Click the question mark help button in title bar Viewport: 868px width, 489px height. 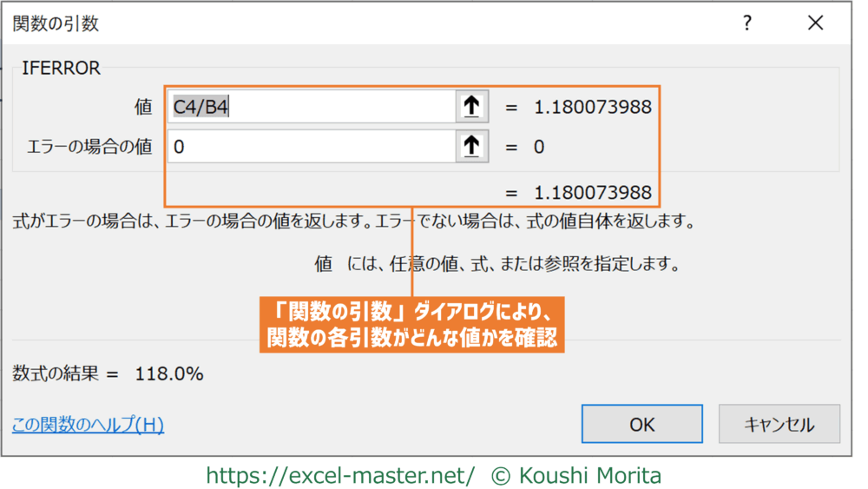coord(746,24)
